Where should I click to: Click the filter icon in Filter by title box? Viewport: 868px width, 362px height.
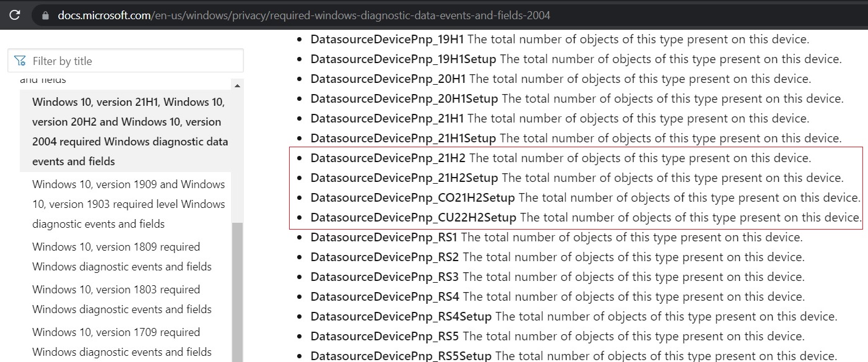coord(20,61)
